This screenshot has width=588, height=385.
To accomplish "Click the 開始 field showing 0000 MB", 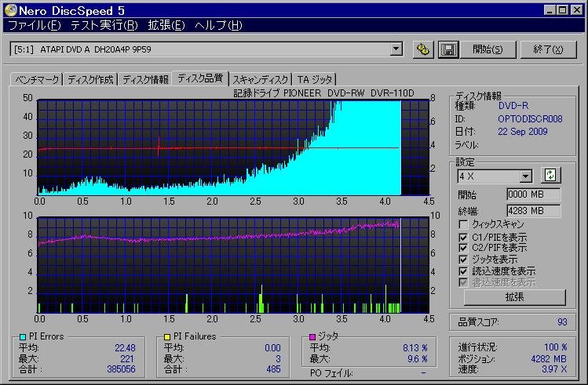I will tap(534, 194).
